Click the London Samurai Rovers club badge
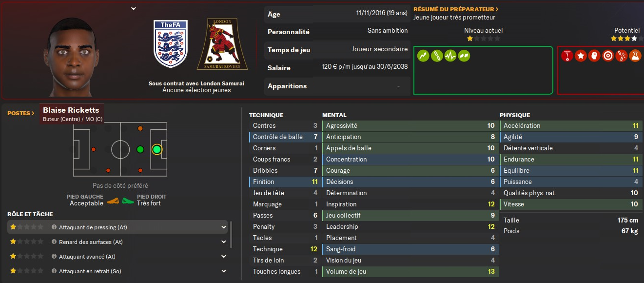Viewport: 644px width, 283px height. tap(222, 44)
